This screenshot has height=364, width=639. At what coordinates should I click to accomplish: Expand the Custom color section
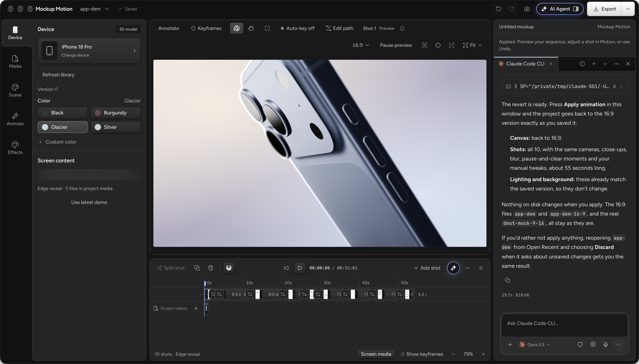pos(57,142)
